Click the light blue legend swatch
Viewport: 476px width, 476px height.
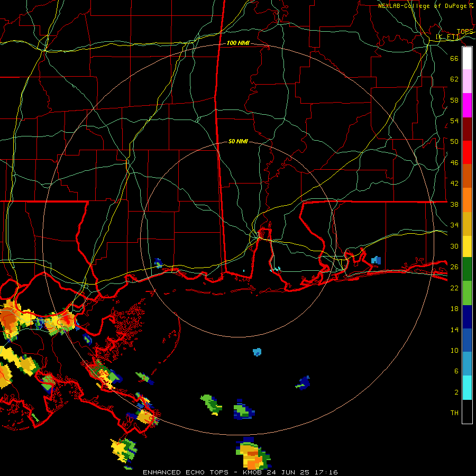[x=467, y=364]
